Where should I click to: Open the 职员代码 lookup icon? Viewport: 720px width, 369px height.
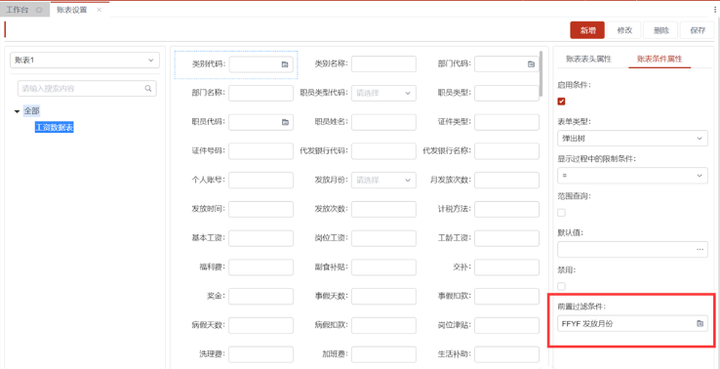pyautogui.click(x=285, y=122)
